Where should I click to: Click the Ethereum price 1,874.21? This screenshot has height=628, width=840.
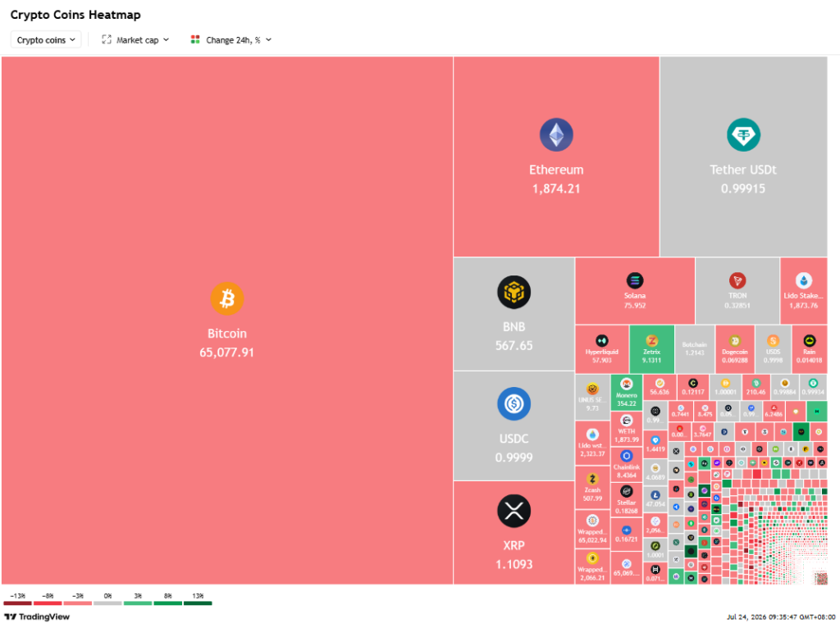(556, 189)
